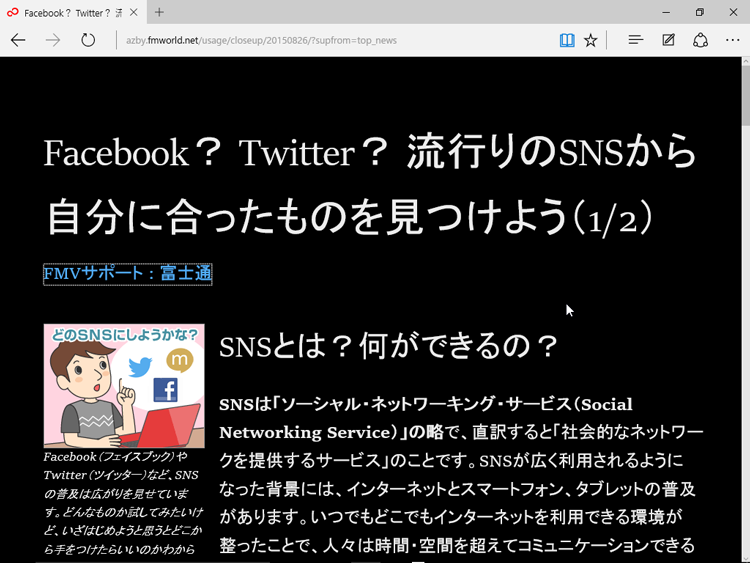Screen dimensions: 750x563
Task: Add page to favorites with star
Action: [591, 40]
